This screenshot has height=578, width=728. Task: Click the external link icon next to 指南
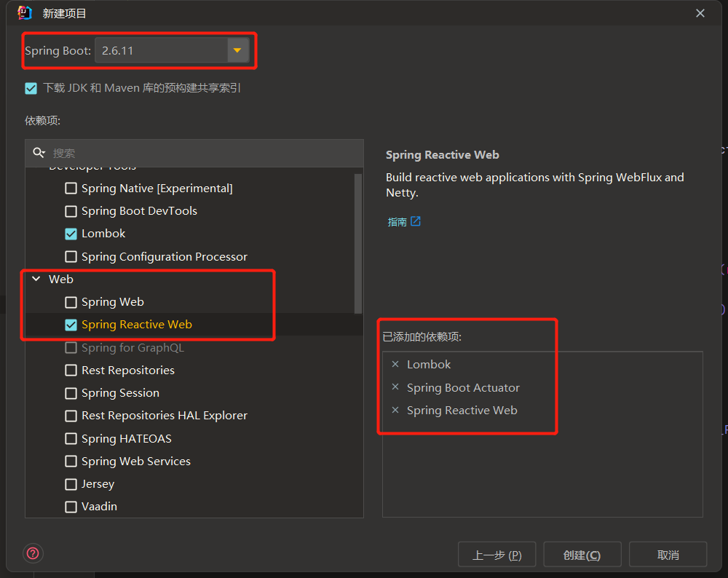click(416, 221)
